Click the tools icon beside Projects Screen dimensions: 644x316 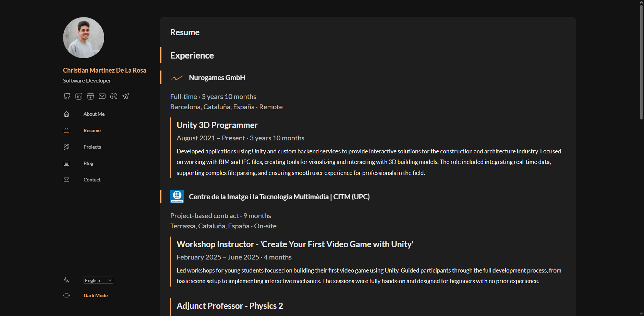tap(66, 147)
